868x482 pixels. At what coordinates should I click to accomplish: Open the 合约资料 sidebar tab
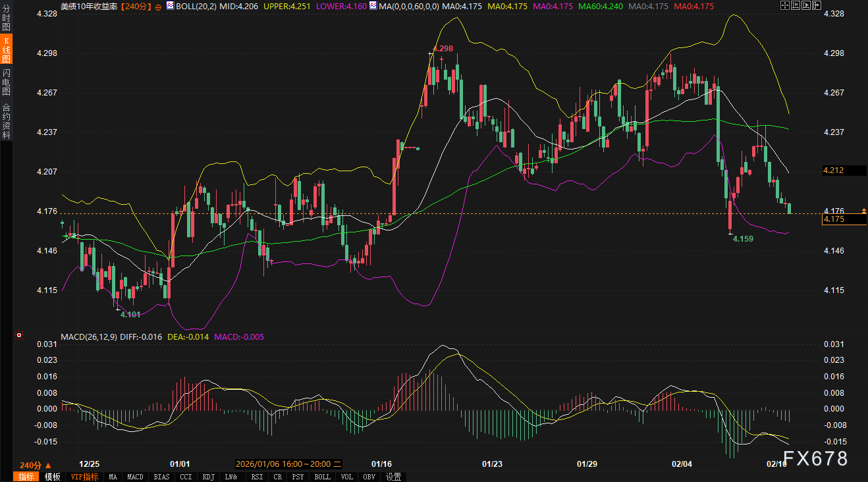coord(6,120)
